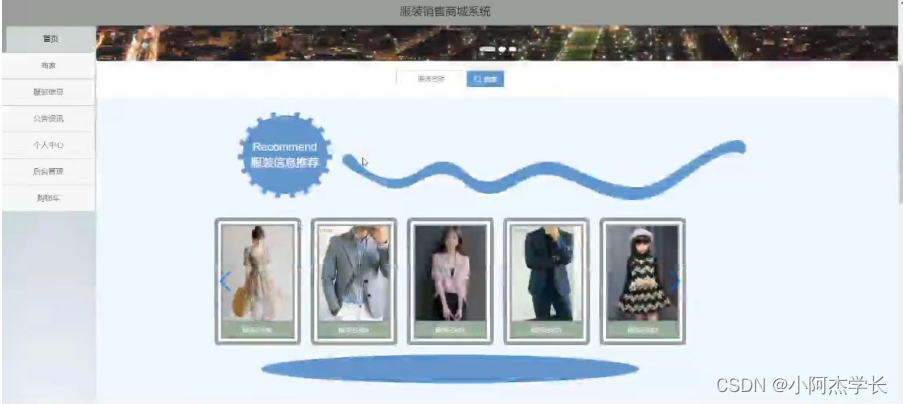Open the 购物车 shopping cart menu item

click(x=49, y=198)
